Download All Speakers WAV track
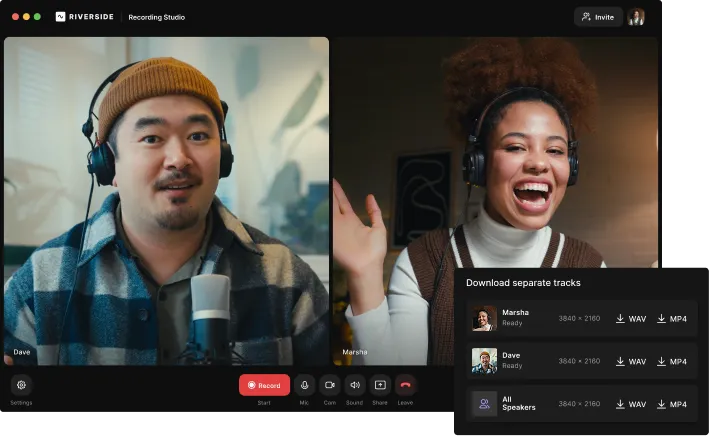The width and height of the screenshot is (709, 436). click(631, 404)
